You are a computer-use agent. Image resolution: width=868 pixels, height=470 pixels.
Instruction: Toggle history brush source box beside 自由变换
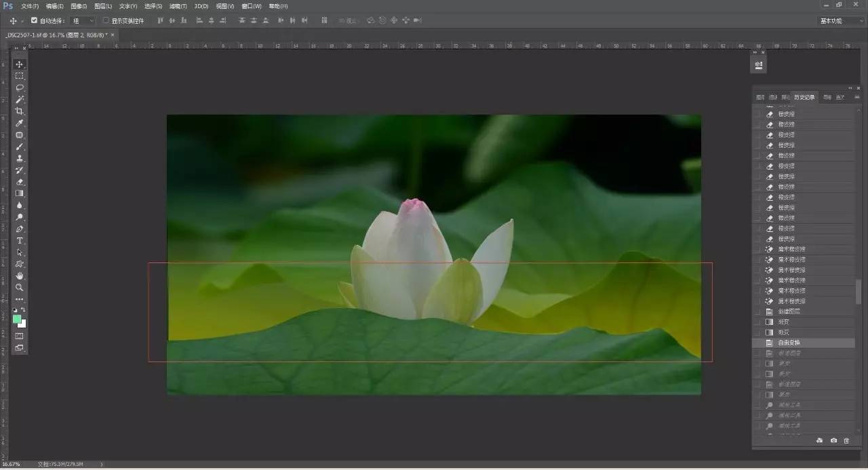pyautogui.click(x=757, y=343)
